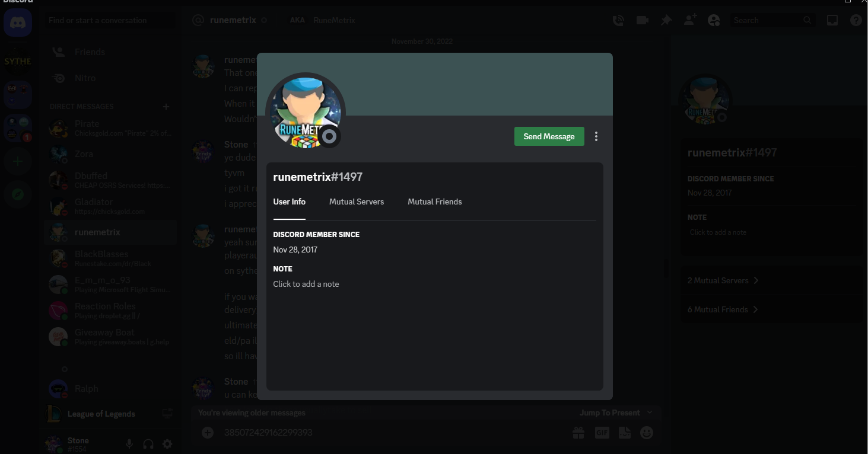Hide the user profile side panel
The height and width of the screenshot is (454, 868).
[x=714, y=20]
